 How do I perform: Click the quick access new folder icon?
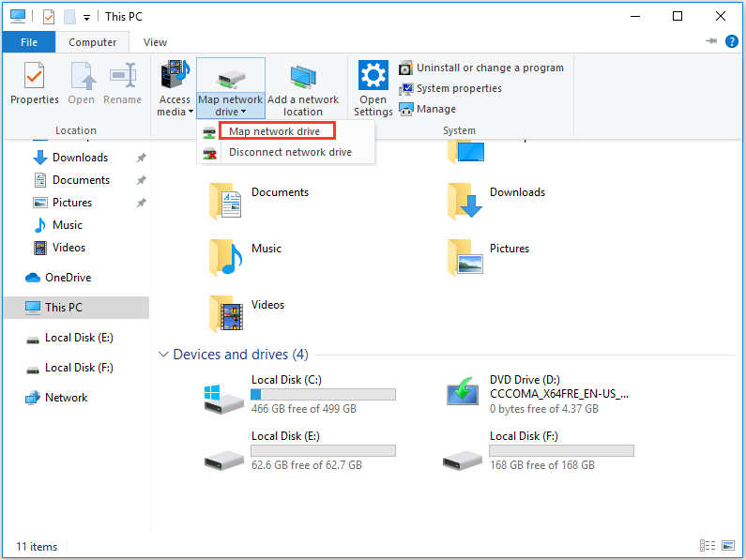pyautogui.click(x=70, y=17)
